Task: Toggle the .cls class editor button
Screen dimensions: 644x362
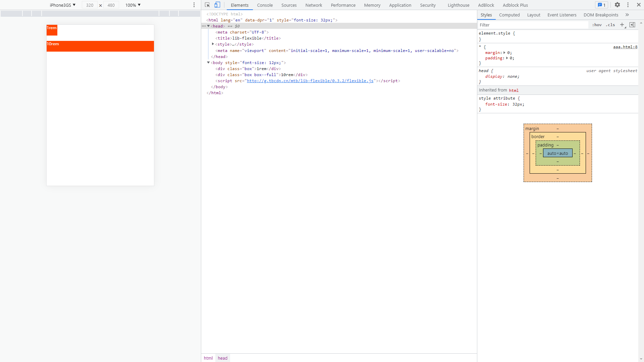Action: 610,25
